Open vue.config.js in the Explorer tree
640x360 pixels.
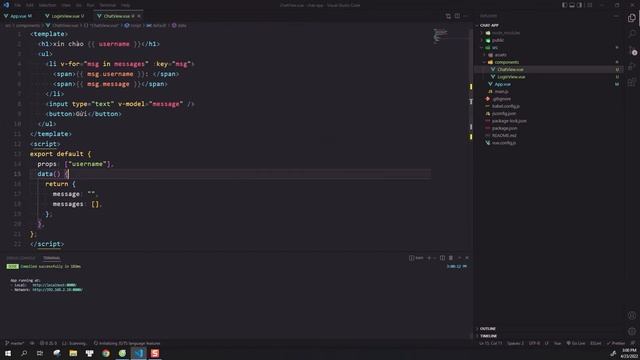(x=504, y=143)
